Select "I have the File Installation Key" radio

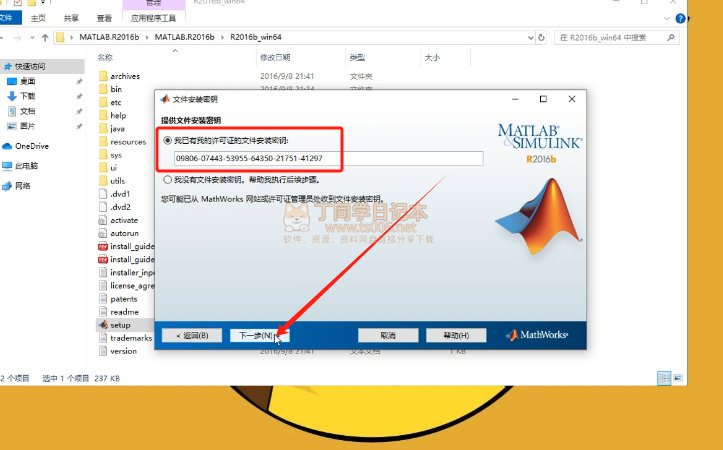coord(167,140)
